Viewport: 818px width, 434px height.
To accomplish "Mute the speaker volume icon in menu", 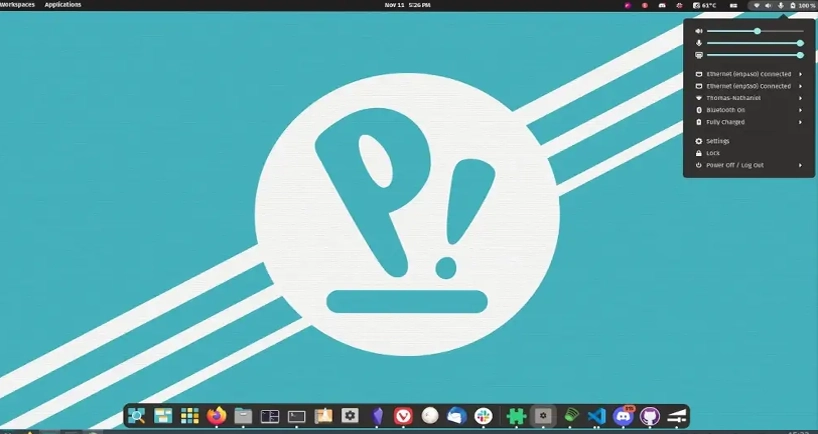I will point(697,31).
